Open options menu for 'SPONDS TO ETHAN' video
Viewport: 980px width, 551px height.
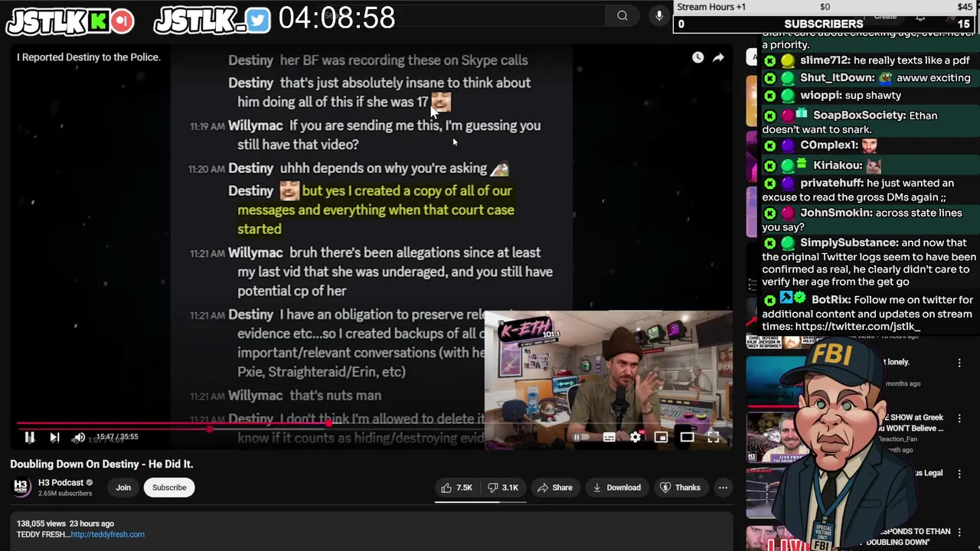point(959,533)
